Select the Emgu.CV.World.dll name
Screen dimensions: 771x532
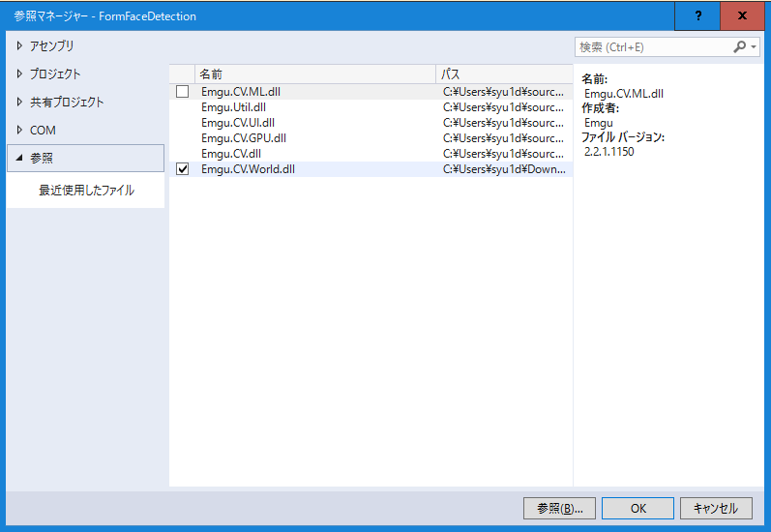pos(248,169)
